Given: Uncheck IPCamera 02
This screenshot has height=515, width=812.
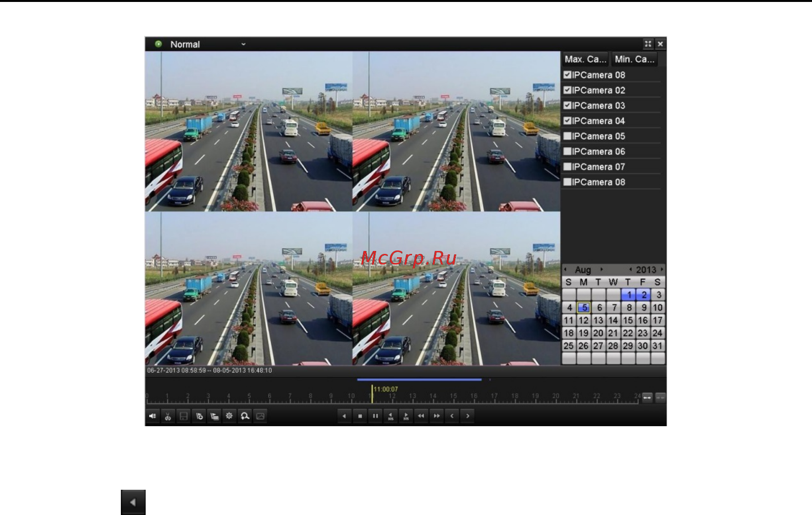Looking at the screenshot, I should pos(567,90).
